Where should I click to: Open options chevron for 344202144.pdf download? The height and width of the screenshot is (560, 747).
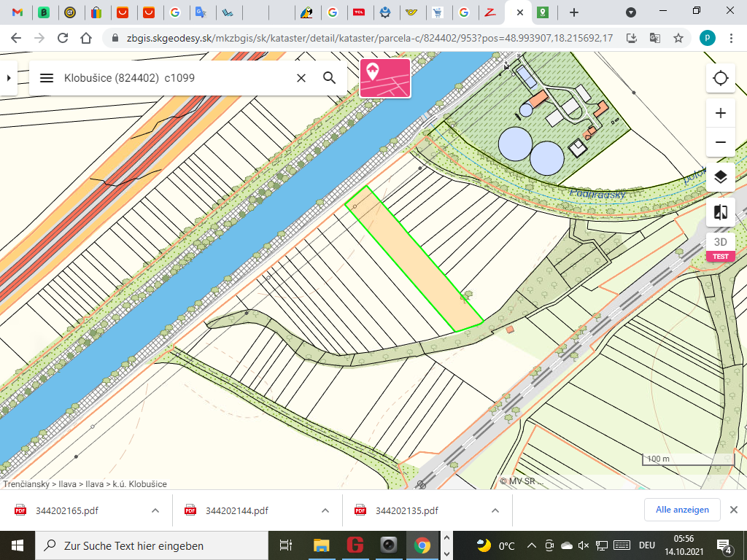click(x=325, y=510)
